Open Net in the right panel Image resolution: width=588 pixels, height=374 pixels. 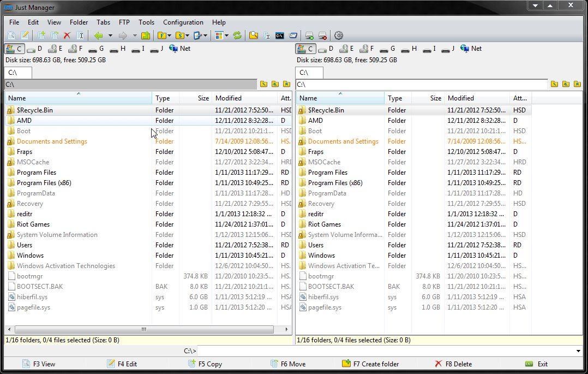pyautogui.click(x=471, y=49)
